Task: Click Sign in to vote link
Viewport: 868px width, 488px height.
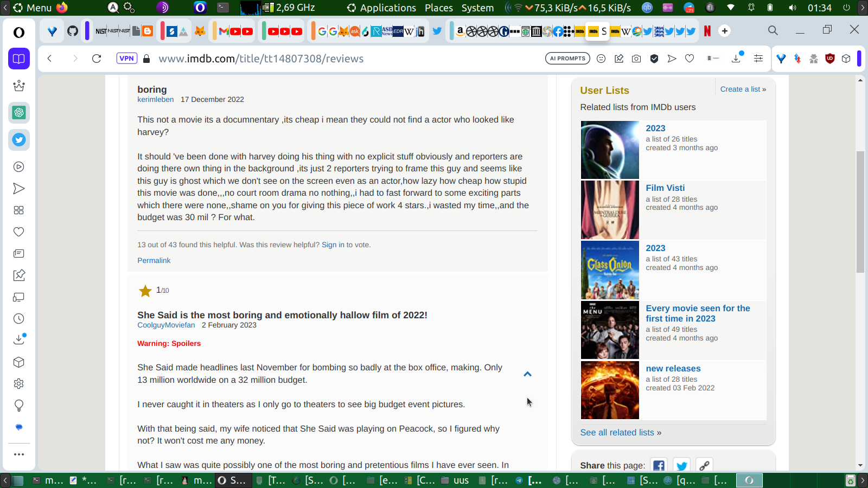Action: pos(333,245)
